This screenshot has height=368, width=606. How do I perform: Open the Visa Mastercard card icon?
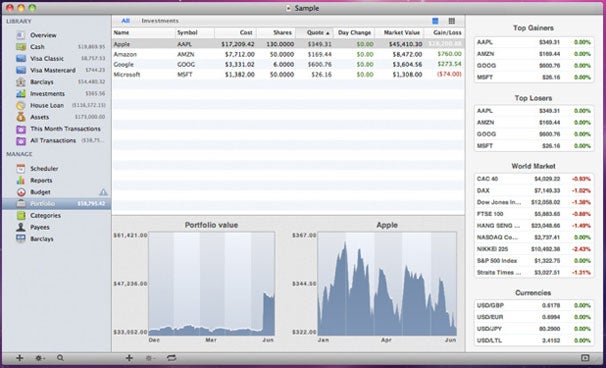click(21, 70)
